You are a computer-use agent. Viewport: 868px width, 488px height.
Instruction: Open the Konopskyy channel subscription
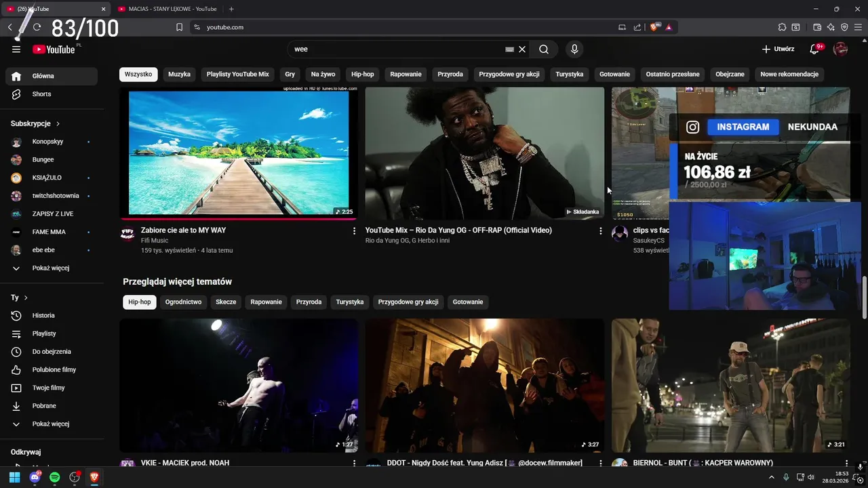[52, 142]
